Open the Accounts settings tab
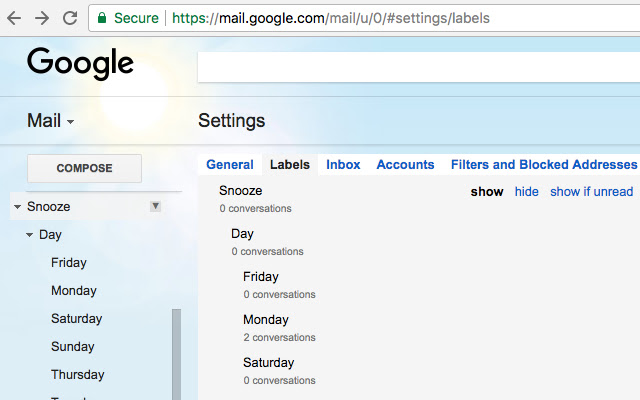This screenshot has width=640, height=400. [x=405, y=164]
